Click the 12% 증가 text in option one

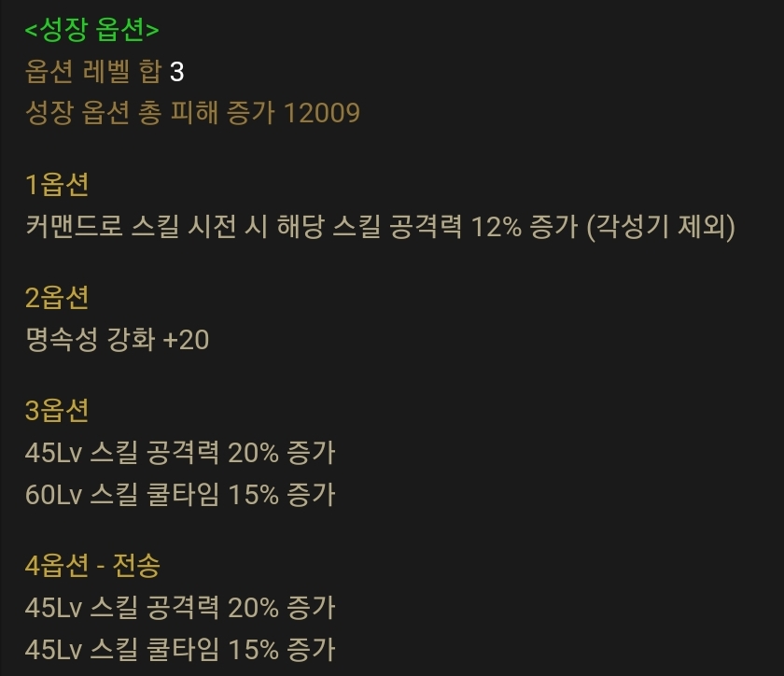[525, 226]
